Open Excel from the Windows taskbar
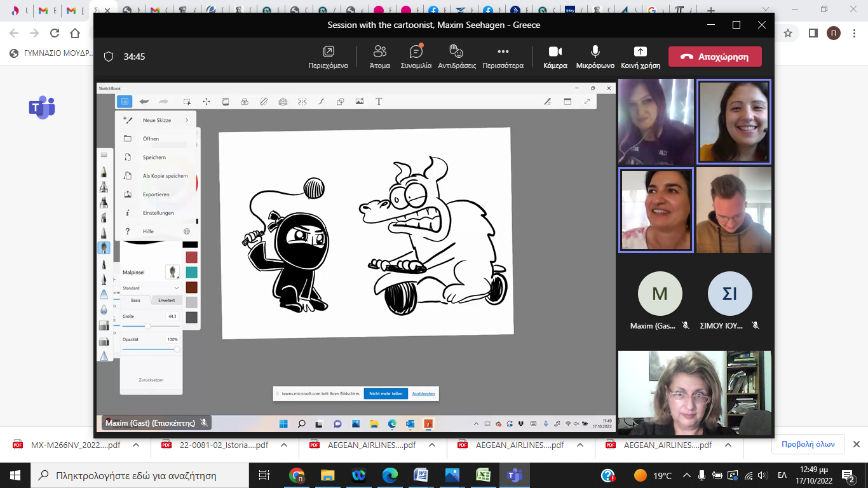868x488 pixels. click(483, 475)
